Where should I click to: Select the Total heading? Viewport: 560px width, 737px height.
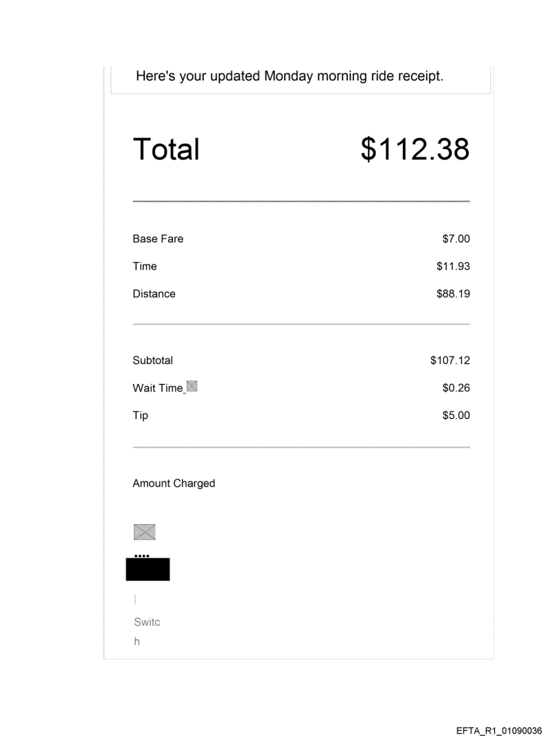tap(166, 149)
